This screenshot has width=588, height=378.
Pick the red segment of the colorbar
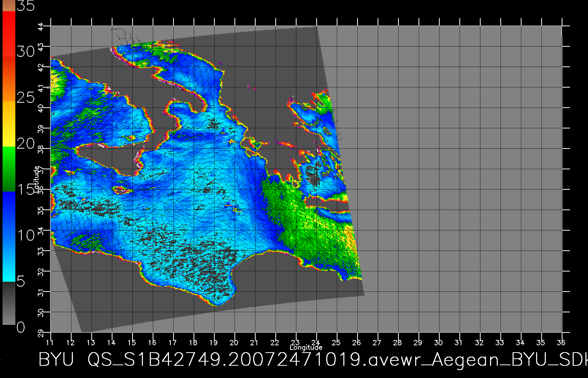click(9, 34)
